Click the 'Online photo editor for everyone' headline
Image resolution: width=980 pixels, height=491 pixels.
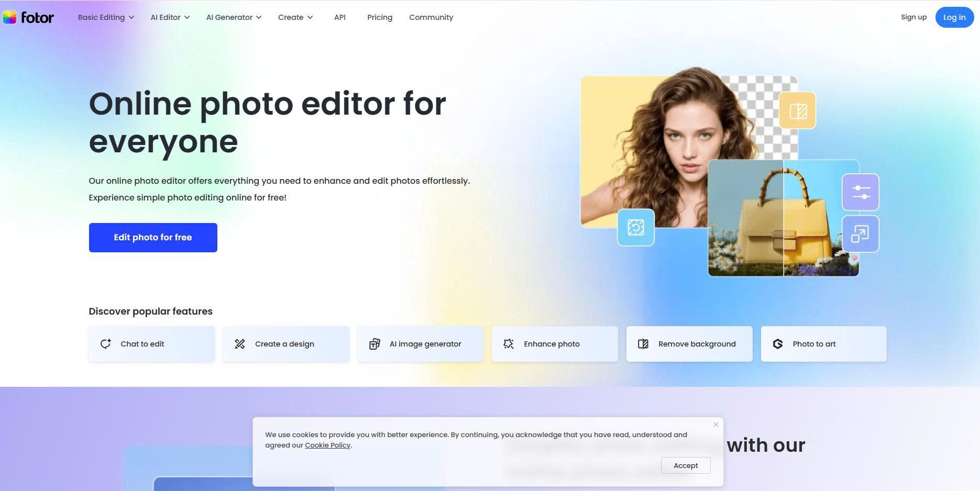267,122
